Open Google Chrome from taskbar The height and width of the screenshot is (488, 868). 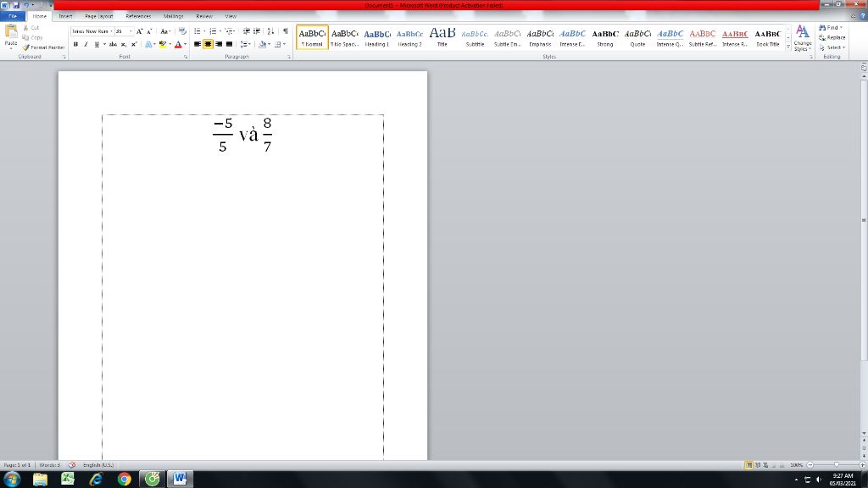click(x=124, y=480)
